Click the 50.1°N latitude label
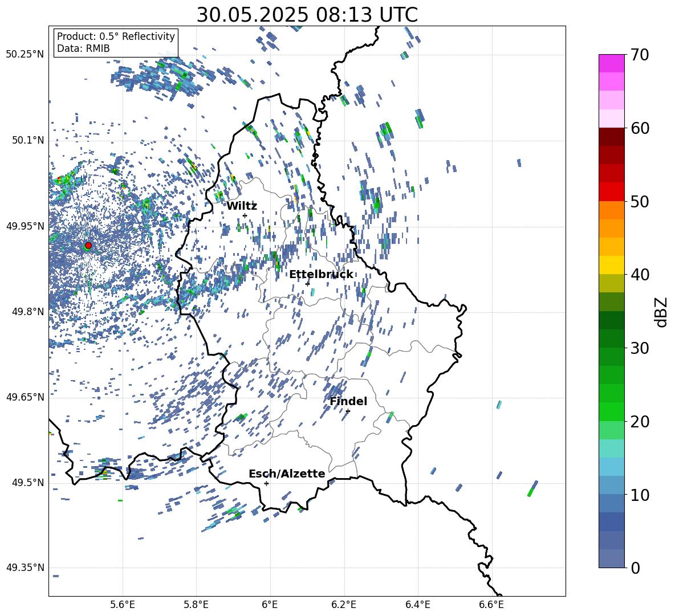This screenshot has height=616, width=675. coord(27,140)
